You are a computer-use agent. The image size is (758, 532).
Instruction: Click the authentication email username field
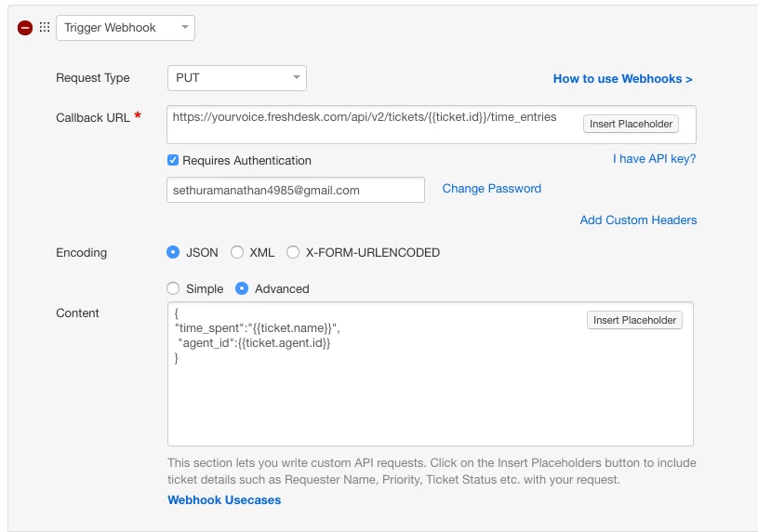pyautogui.click(x=296, y=190)
